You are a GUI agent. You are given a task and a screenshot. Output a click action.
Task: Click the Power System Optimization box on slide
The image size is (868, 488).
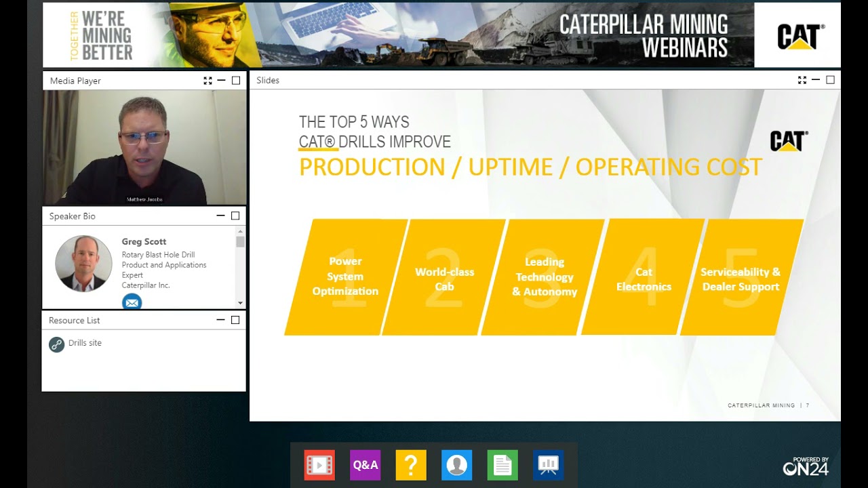pyautogui.click(x=346, y=277)
